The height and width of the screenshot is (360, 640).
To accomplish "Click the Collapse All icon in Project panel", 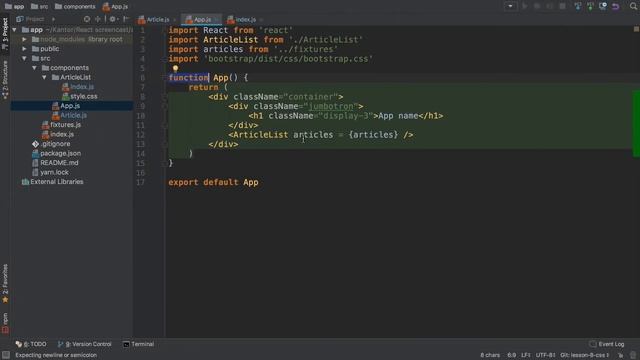I will (98, 19).
